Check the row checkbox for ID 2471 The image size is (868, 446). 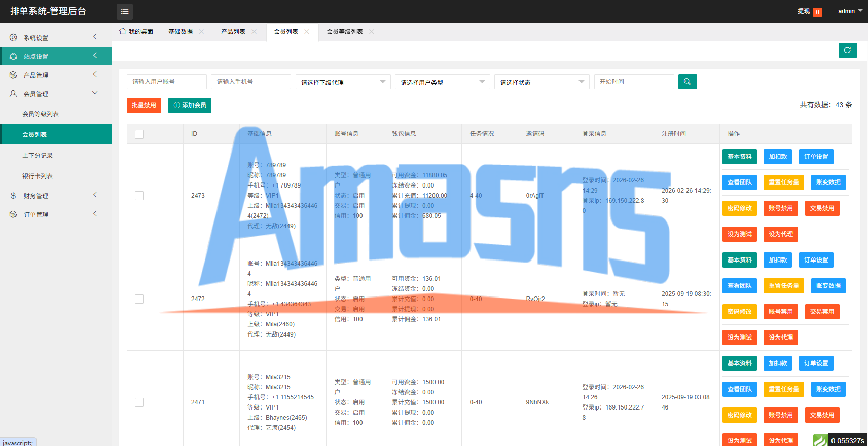pos(139,402)
